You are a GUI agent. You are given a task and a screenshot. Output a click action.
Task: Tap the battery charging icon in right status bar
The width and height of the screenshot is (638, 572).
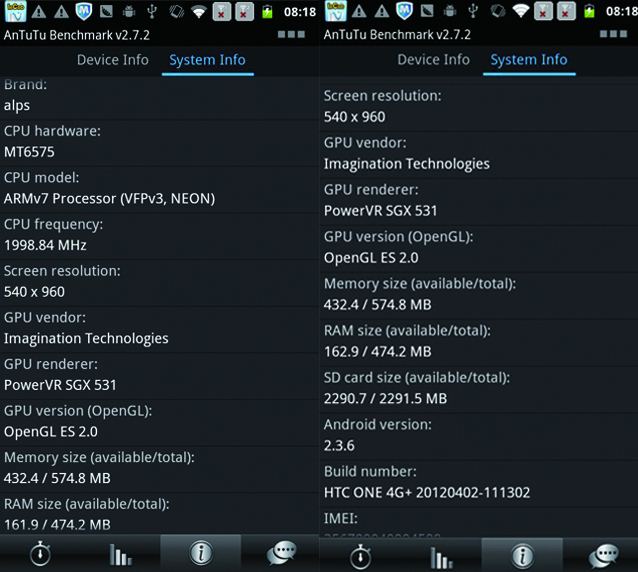pos(589,11)
